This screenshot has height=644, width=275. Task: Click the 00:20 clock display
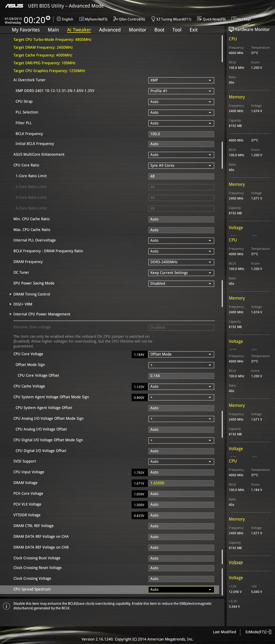[34, 20]
